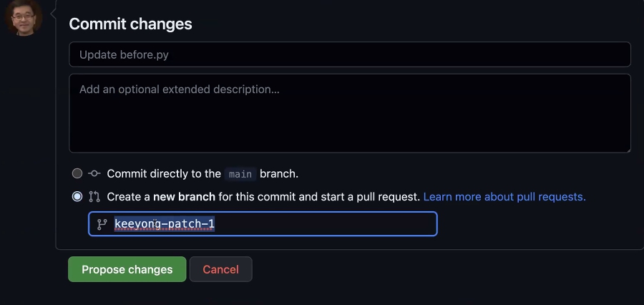Click the main branch name tag
Viewport: 644px width, 305px height.
pyautogui.click(x=240, y=174)
